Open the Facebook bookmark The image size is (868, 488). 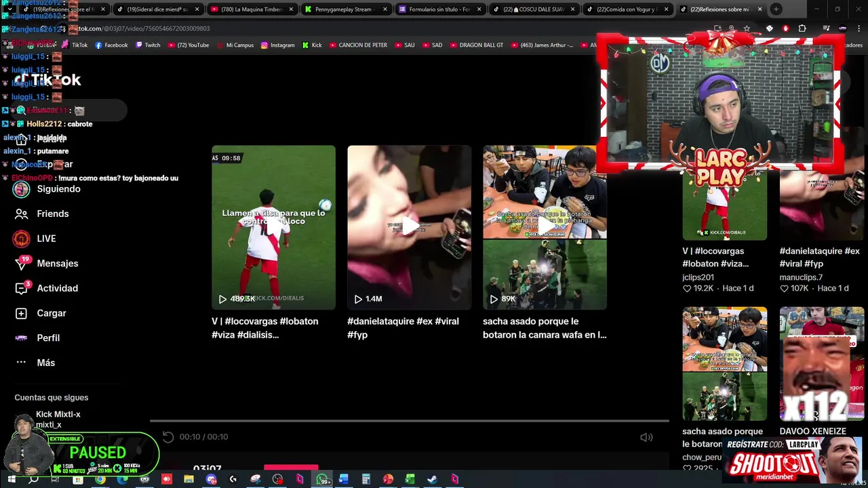pyautogui.click(x=111, y=45)
